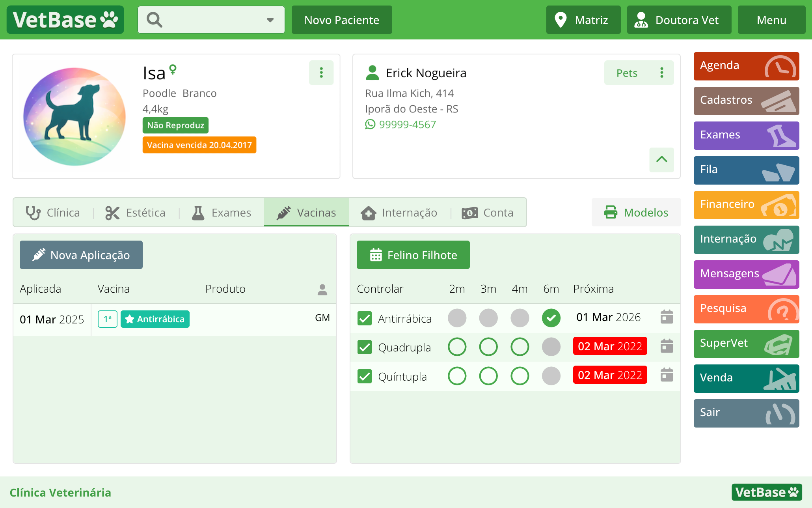Click the Novo Paciente button

341,20
